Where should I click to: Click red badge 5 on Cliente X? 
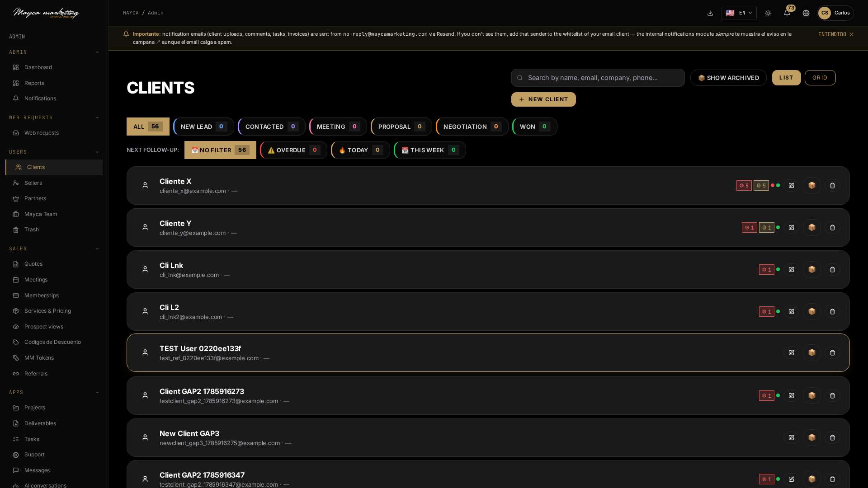click(744, 186)
